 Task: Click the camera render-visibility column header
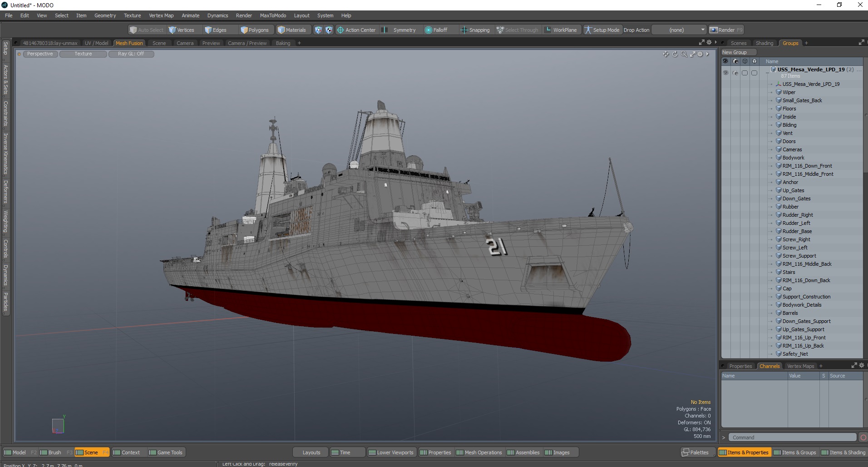click(735, 61)
